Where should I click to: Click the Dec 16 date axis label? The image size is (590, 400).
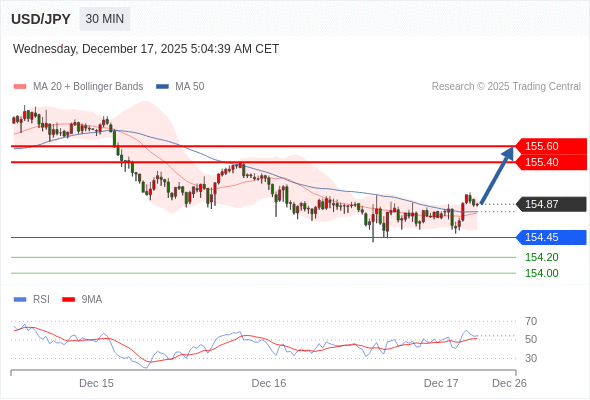[x=269, y=383]
